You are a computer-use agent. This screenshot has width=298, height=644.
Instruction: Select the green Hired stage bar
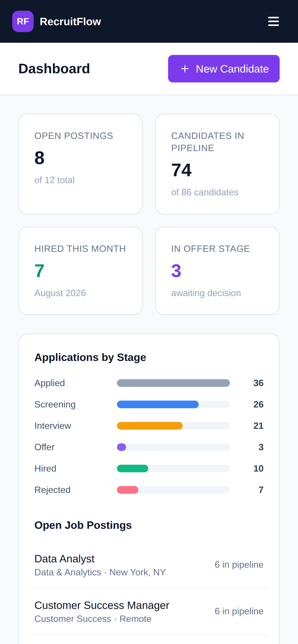173,469
